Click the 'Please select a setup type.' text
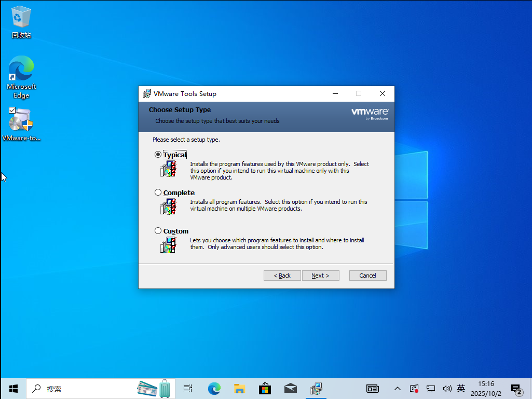The width and height of the screenshot is (532, 399). (x=186, y=140)
